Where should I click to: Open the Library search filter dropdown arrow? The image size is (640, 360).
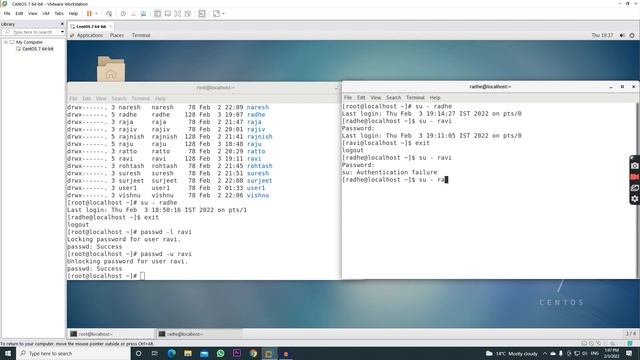click(62, 32)
